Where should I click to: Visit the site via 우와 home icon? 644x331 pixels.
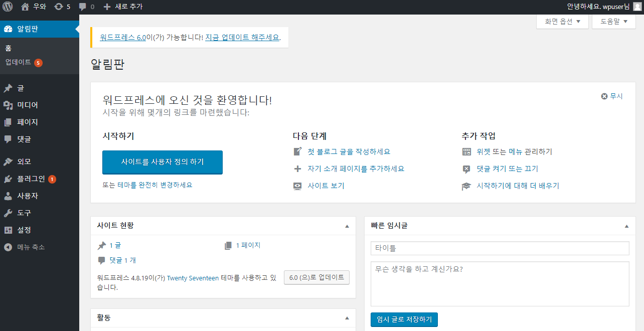click(25, 7)
